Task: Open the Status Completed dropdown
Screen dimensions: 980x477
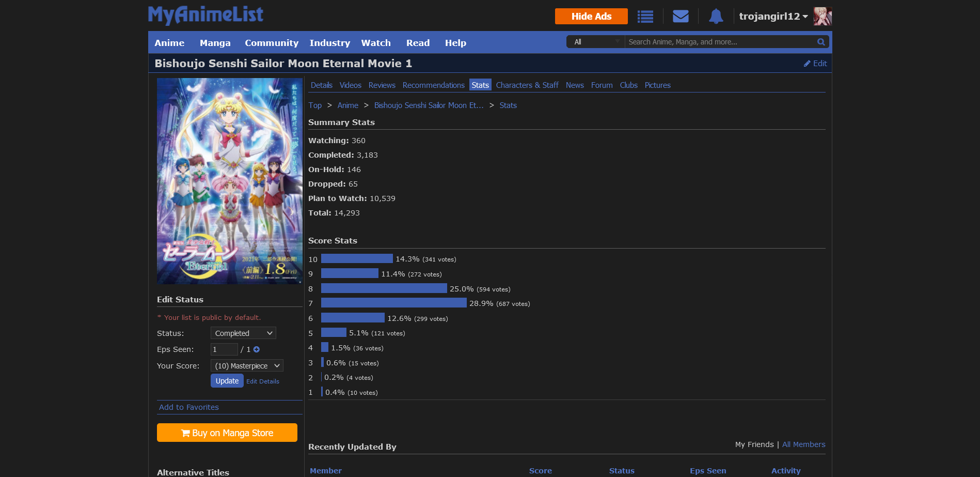Action: [243, 333]
